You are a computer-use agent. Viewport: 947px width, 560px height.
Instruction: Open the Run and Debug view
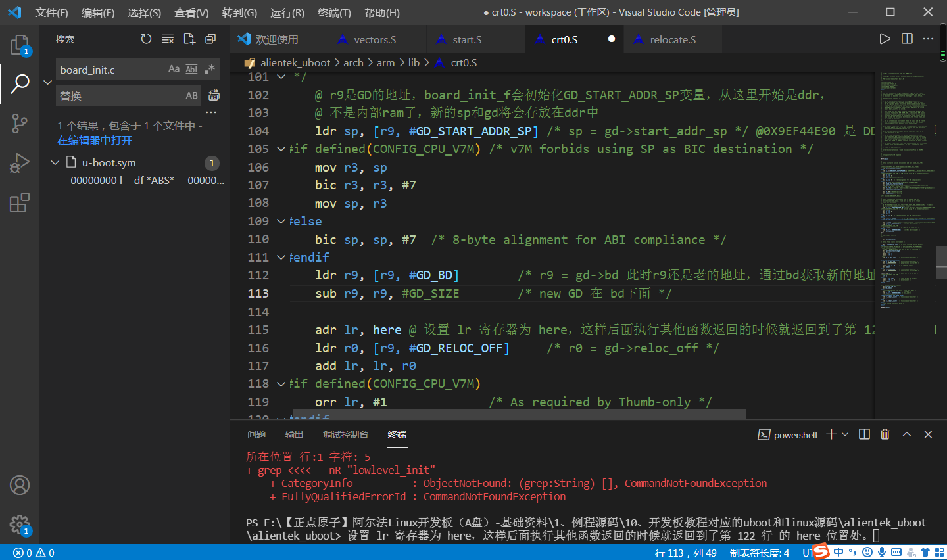coord(20,162)
